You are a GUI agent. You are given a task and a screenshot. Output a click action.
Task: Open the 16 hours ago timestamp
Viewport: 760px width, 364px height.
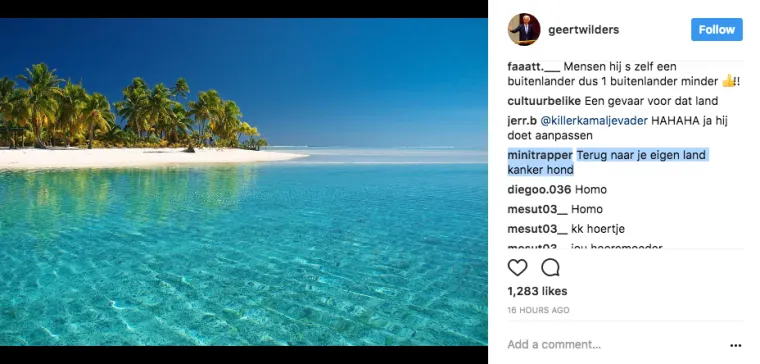pos(538,310)
